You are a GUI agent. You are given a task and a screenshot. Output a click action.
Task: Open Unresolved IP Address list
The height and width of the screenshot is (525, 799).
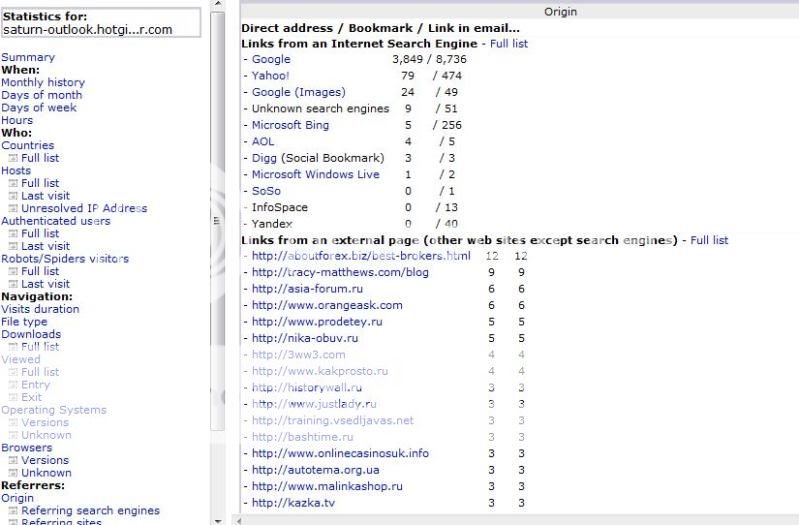tap(84, 208)
